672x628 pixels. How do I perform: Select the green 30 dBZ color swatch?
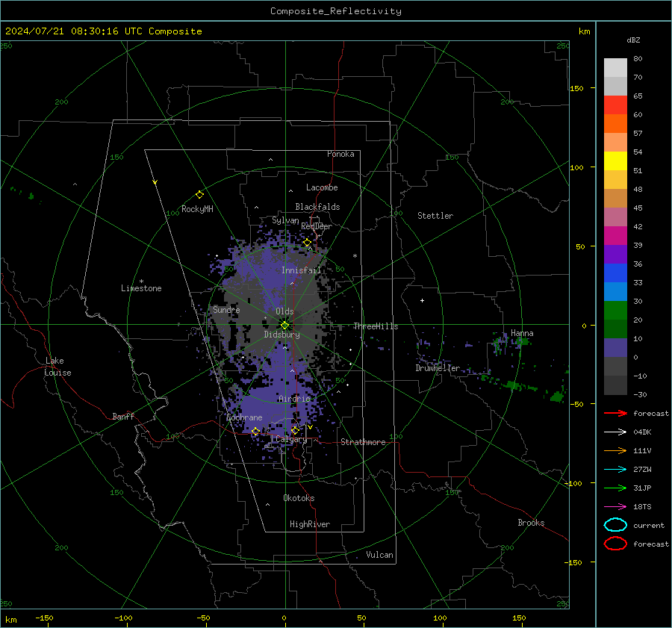click(x=615, y=311)
